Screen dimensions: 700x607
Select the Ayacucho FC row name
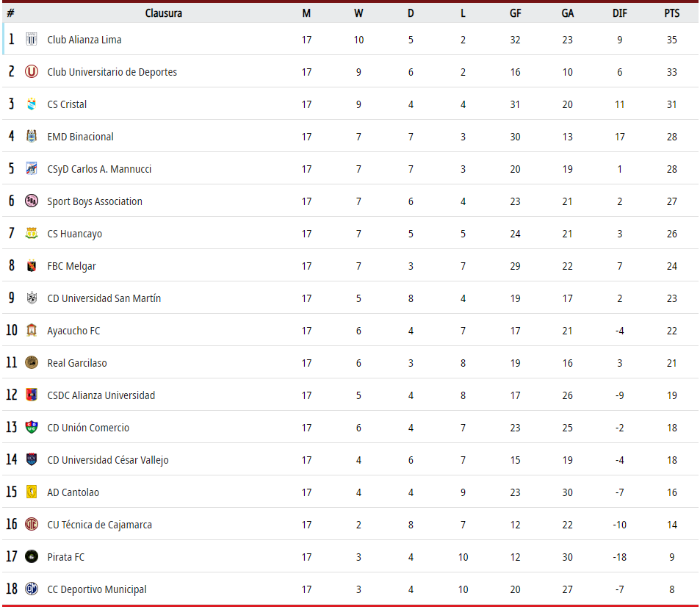click(x=73, y=331)
